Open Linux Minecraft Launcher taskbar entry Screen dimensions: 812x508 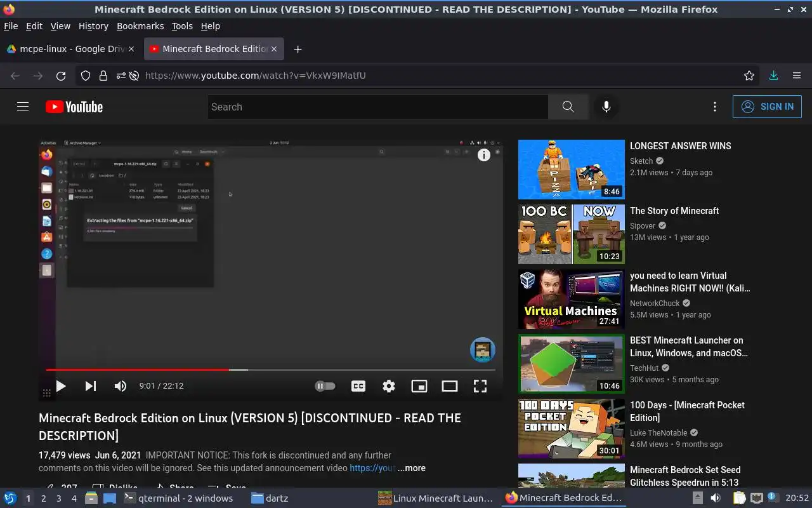click(436, 498)
